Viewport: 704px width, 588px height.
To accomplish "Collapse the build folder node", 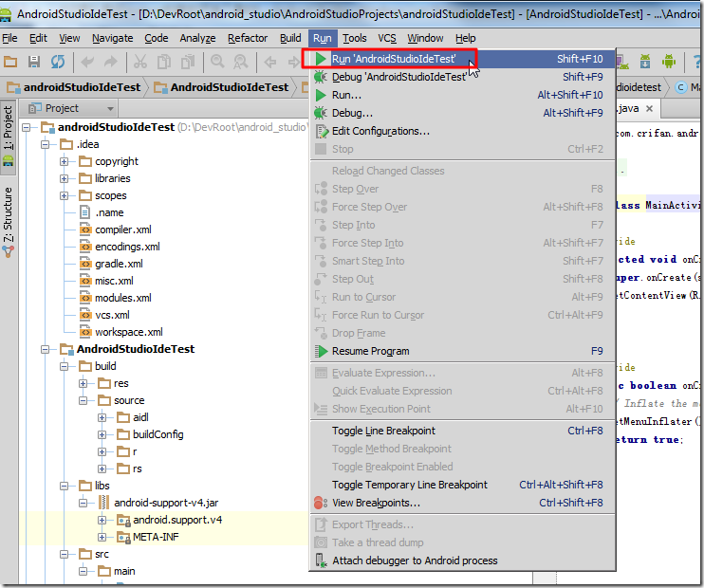I will click(65, 366).
